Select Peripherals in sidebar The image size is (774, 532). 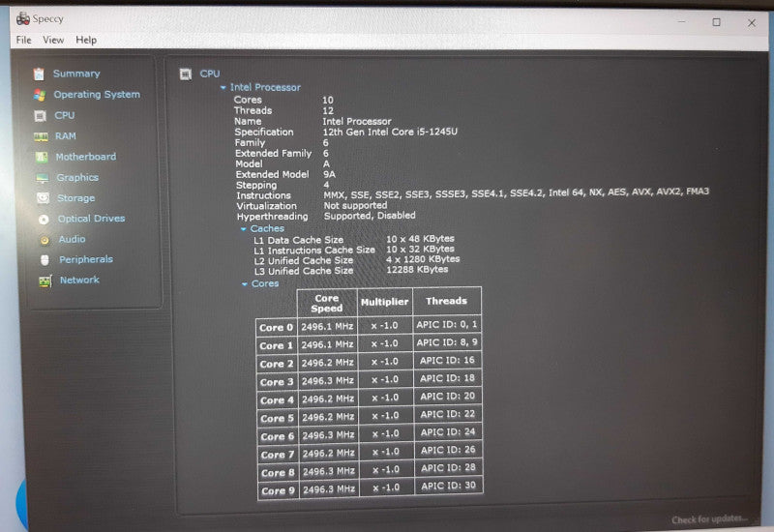tap(86, 259)
